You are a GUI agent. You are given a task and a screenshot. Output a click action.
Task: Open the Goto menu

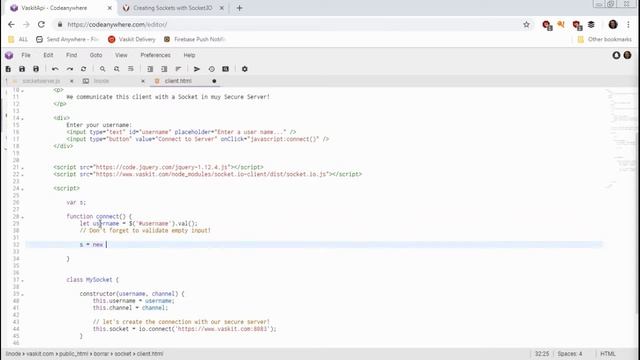pos(96,55)
